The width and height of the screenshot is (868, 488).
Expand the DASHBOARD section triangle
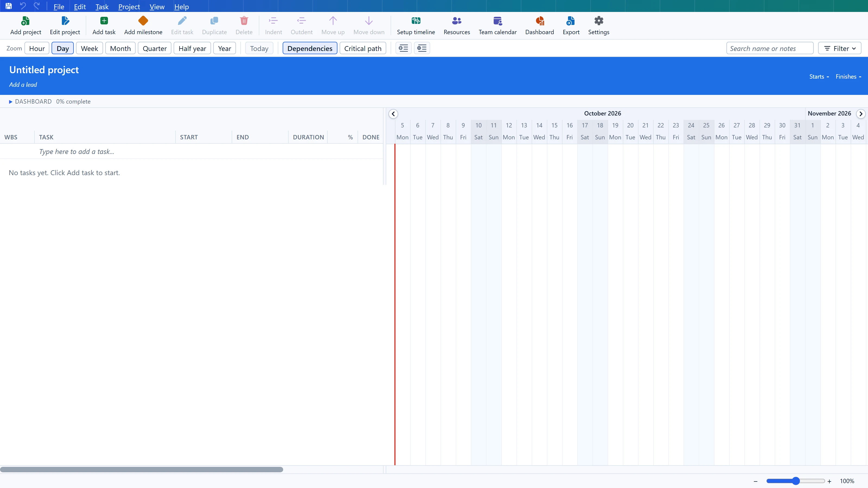click(11, 102)
